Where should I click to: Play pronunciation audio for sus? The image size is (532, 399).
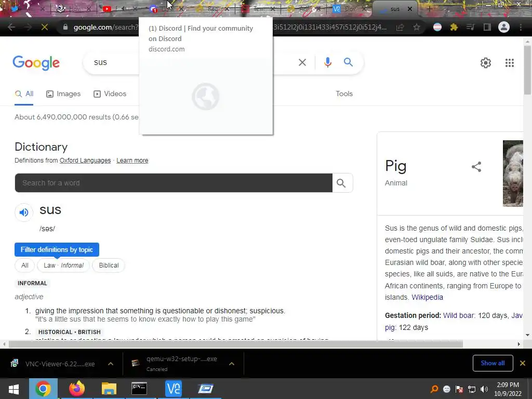click(24, 212)
